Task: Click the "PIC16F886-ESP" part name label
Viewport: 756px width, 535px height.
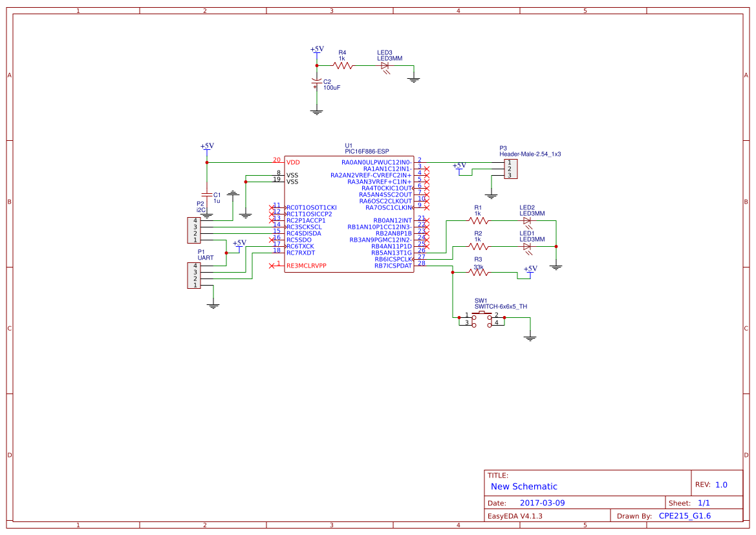Action: (367, 151)
